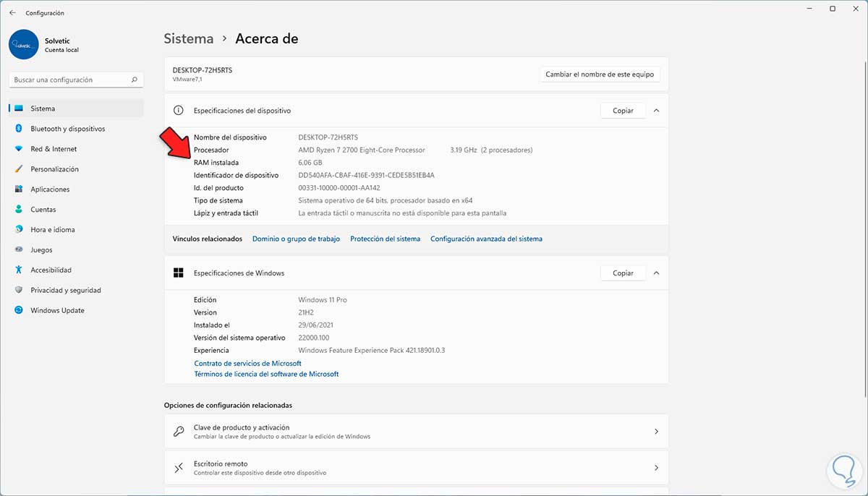
Task: Click Sistema in the breadcrumb
Action: (189, 39)
